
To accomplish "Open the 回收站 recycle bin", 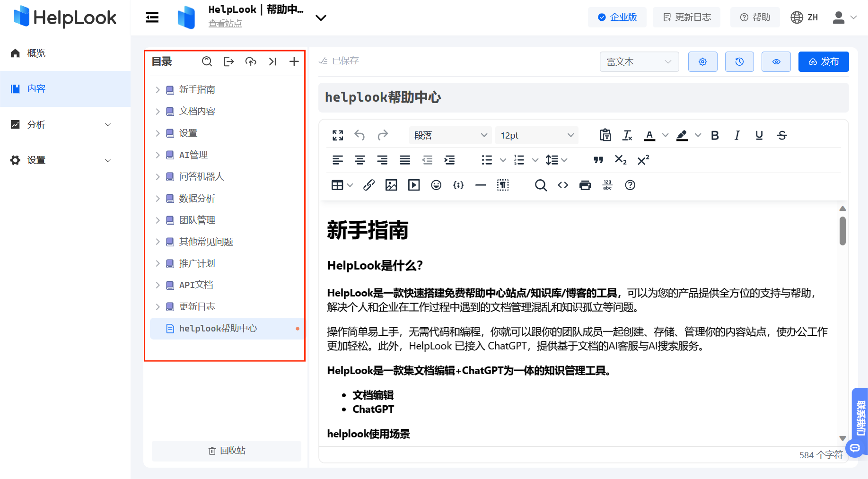I will 227,451.
